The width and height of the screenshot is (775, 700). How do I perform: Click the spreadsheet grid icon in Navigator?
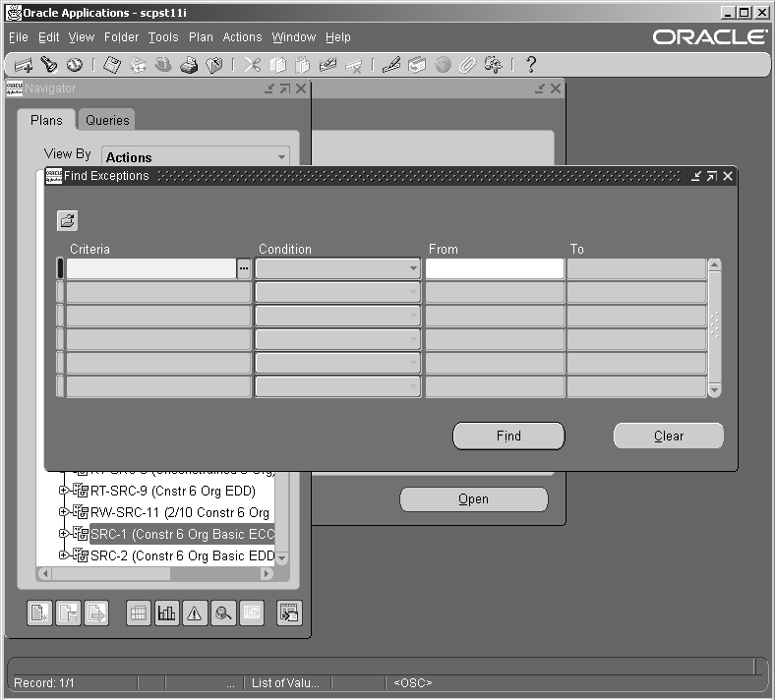tap(139, 613)
